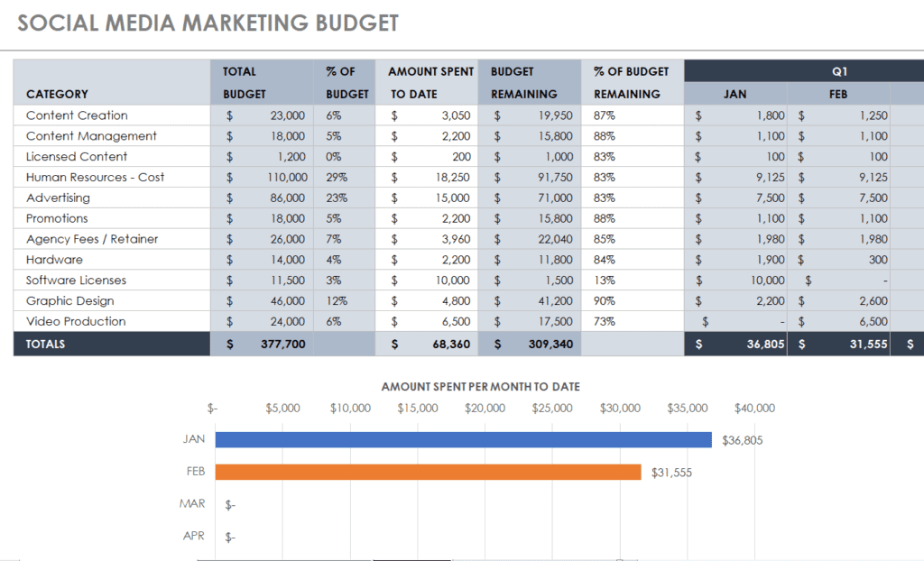The width and height of the screenshot is (924, 561).
Task: Click the AMOUNT SPENT TO DATE header
Action: (x=427, y=82)
